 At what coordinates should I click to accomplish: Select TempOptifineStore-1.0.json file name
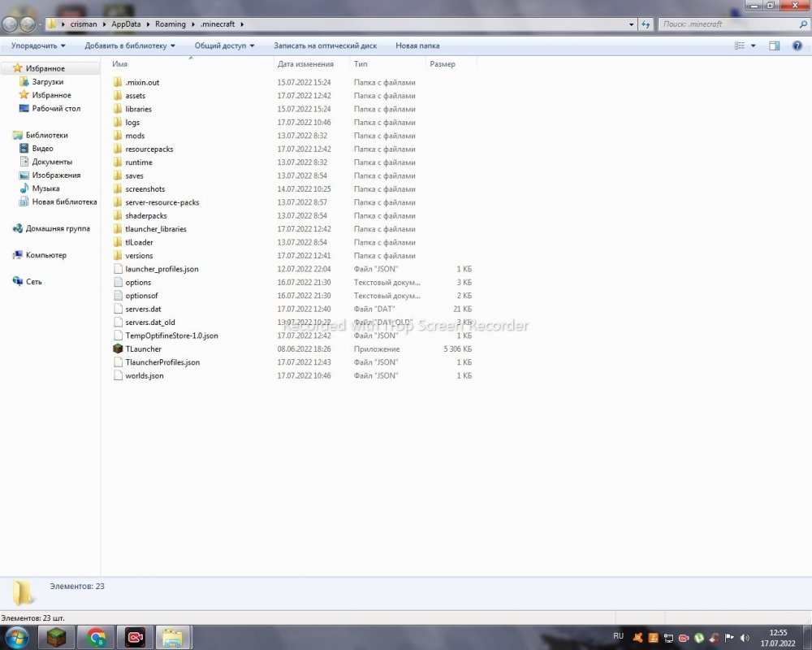171,336
